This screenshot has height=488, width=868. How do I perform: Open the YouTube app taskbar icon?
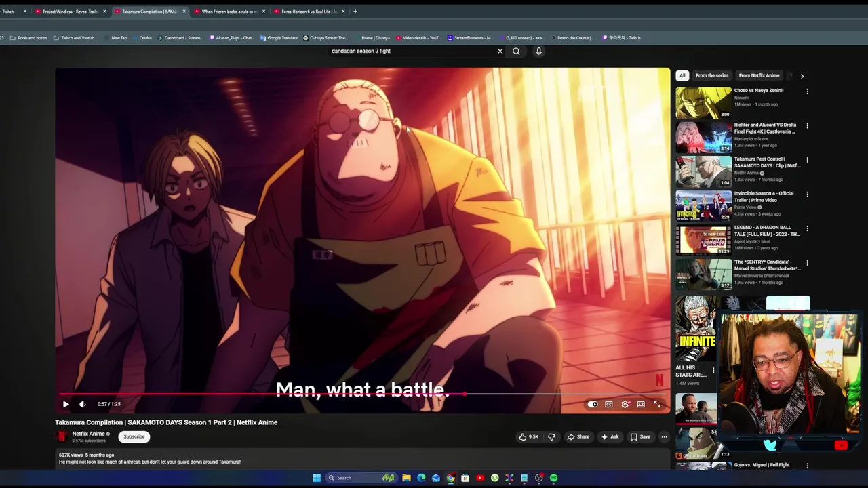click(x=480, y=478)
